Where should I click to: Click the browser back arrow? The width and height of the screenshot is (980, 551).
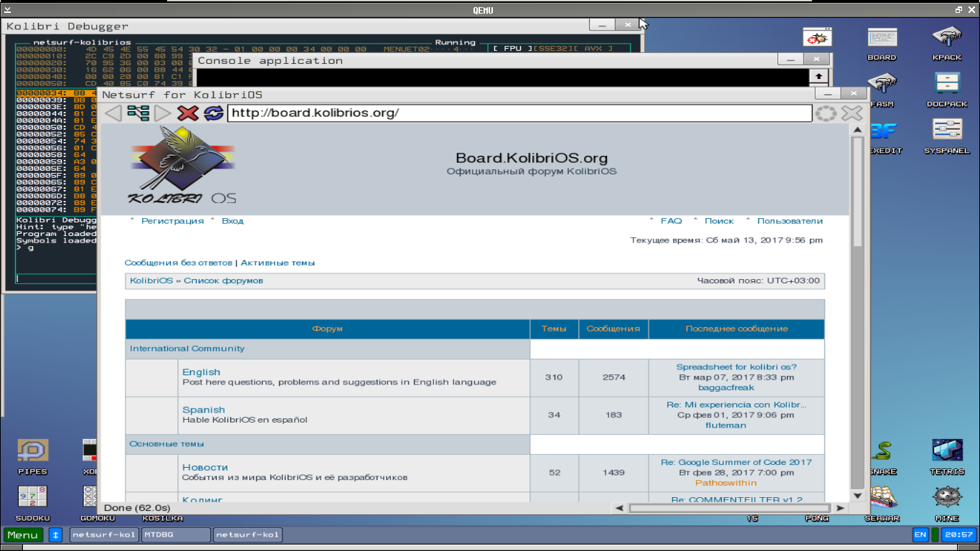(x=113, y=113)
